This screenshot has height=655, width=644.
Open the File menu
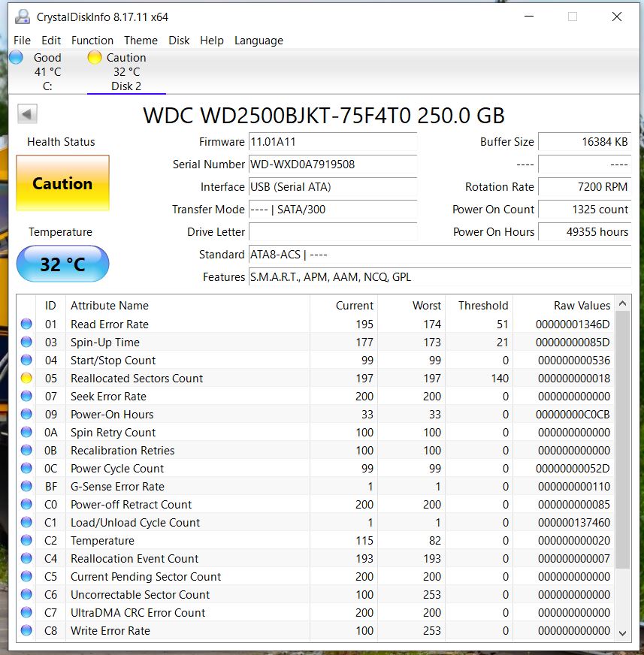tap(22, 41)
